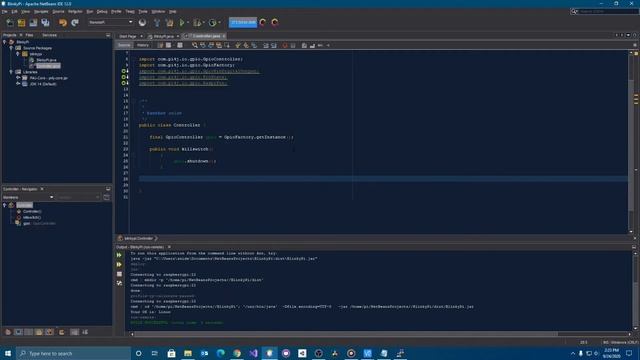Run the project with green play icon
This screenshot has height=360, width=640.
click(182, 23)
